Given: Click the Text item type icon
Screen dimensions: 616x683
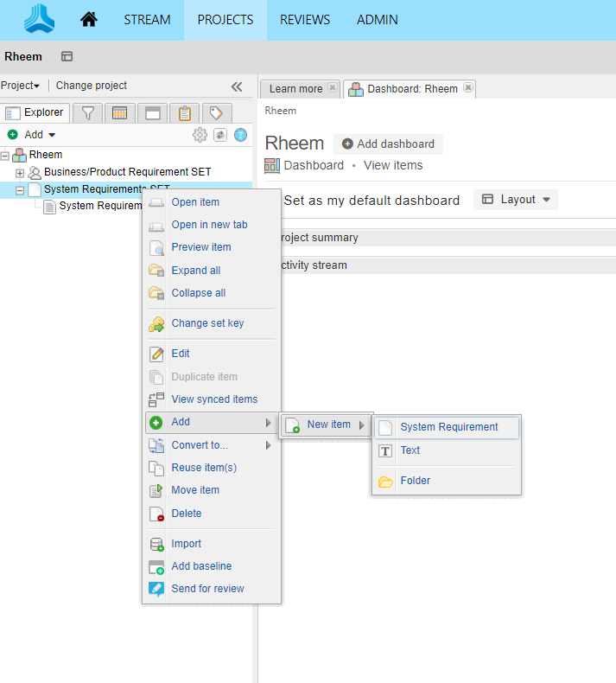Looking at the screenshot, I should [384, 450].
